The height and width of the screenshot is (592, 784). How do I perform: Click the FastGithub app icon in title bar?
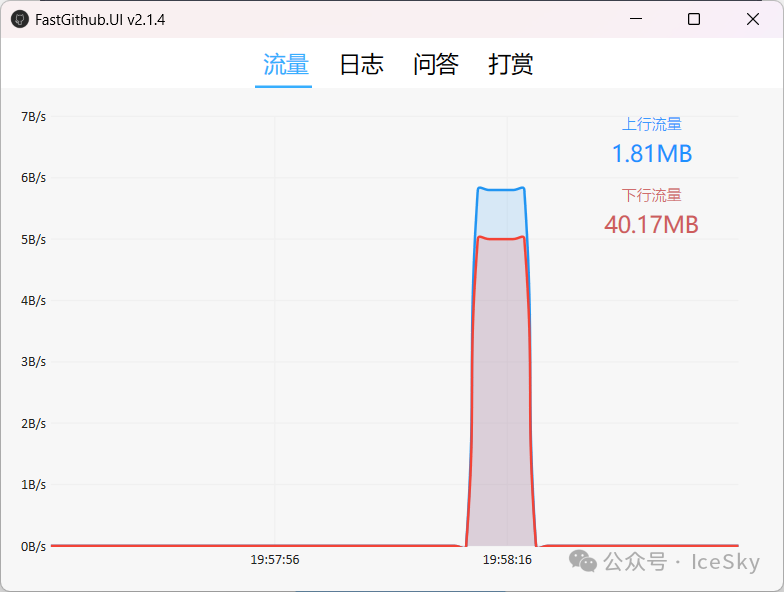point(20,20)
